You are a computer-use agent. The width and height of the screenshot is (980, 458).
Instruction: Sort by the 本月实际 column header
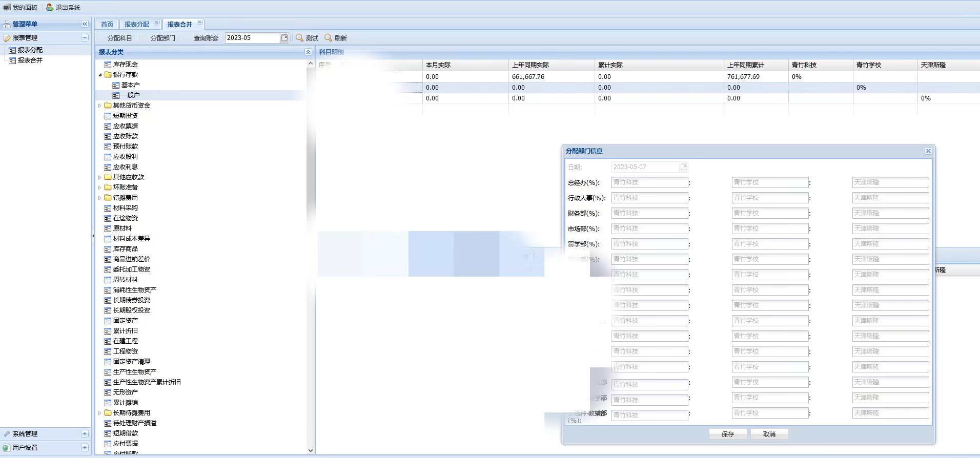point(465,65)
